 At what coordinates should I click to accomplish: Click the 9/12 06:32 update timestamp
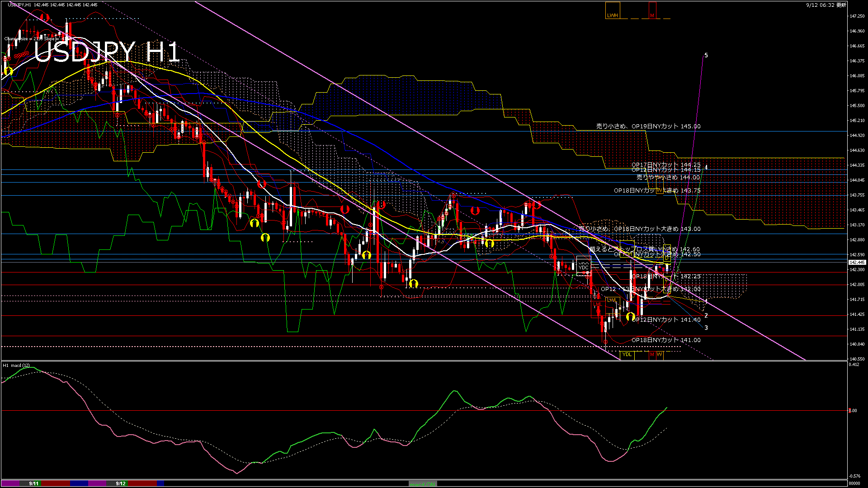(826, 5)
